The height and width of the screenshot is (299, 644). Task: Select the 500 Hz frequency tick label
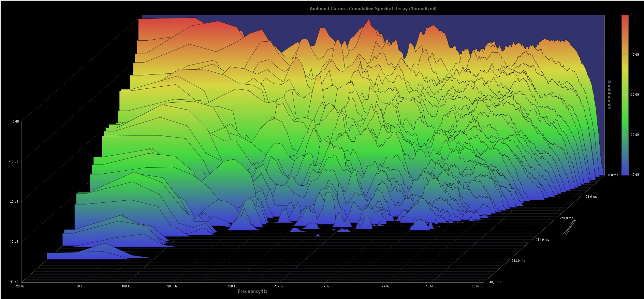click(233, 286)
